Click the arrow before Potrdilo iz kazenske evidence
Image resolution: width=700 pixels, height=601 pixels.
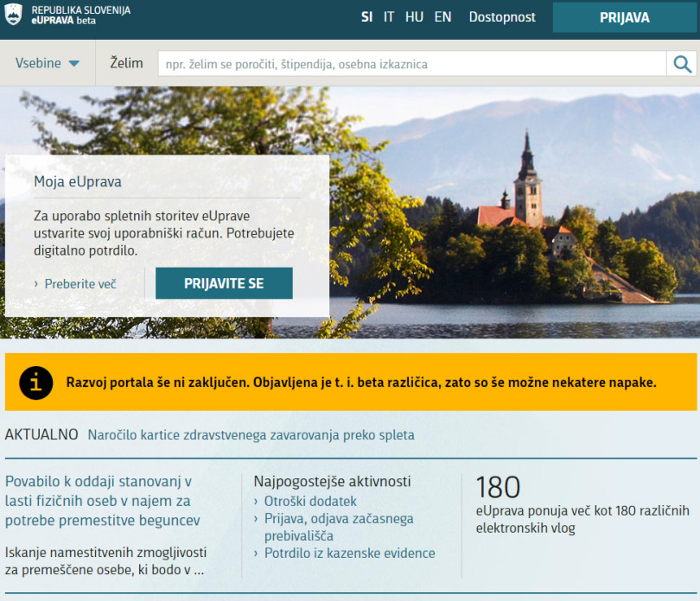(x=256, y=553)
